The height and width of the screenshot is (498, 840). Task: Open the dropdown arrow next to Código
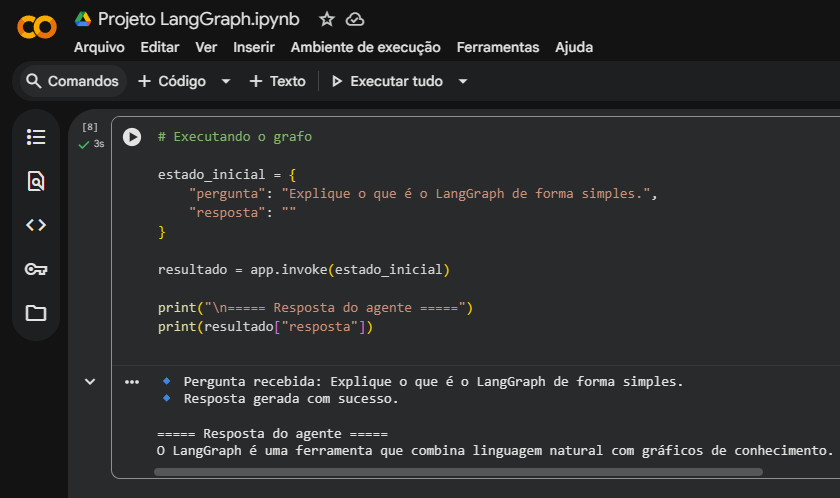[x=226, y=81]
